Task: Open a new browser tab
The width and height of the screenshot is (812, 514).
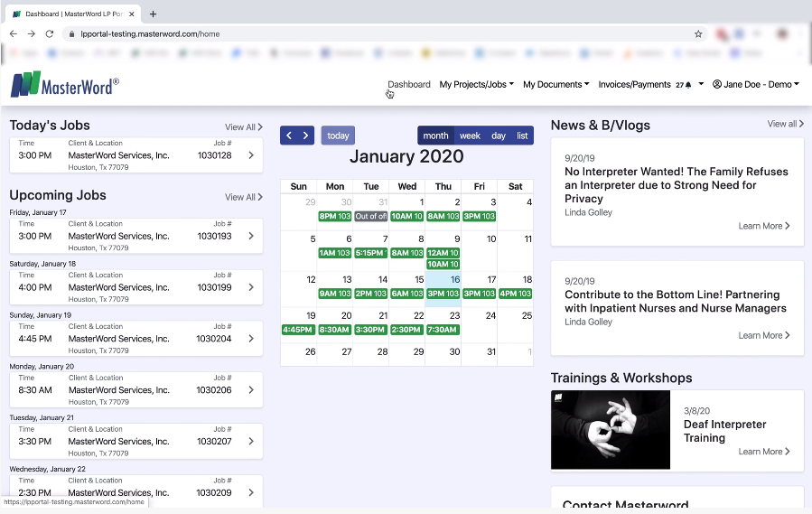Action: (x=153, y=14)
